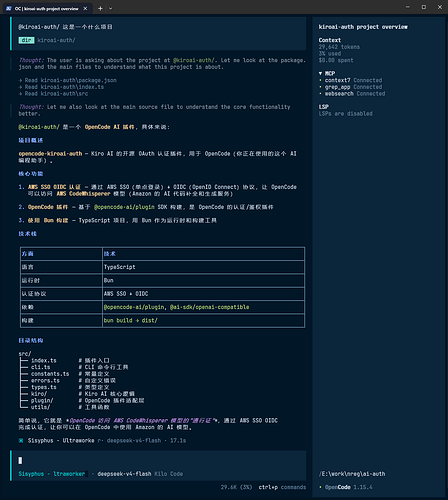Select the websearch MCP server entry
This screenshot has height=500, width=448.
point(339,94)
